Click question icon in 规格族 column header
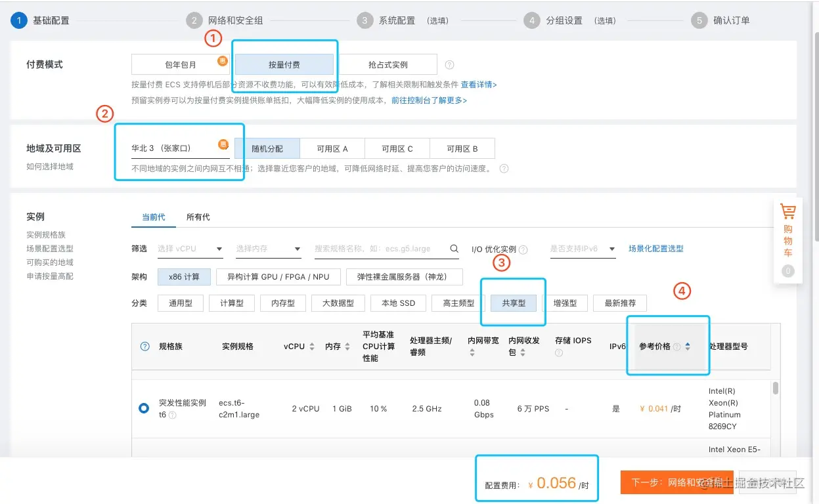The height and width of the screenshot is (504, 819). click(x=145, y=346)
